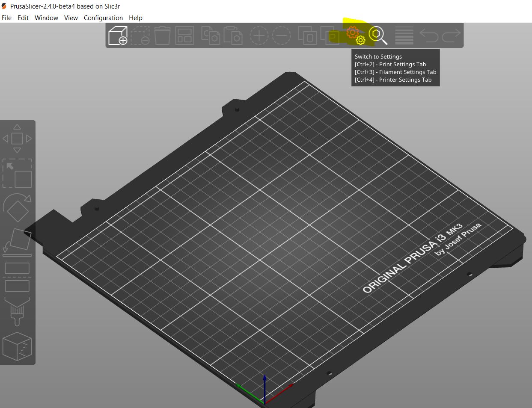Click the Split to objects icon
The width and height of the screenshot is (532, 408).
pyautogui.click(x=307, y=35)
